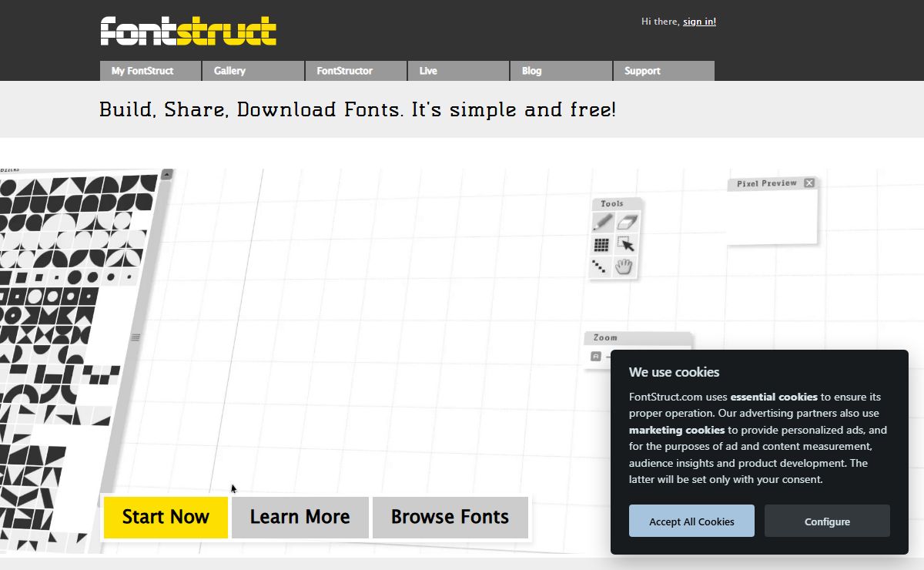Click the Pixel Preview panel title

(x=767, y=183)
